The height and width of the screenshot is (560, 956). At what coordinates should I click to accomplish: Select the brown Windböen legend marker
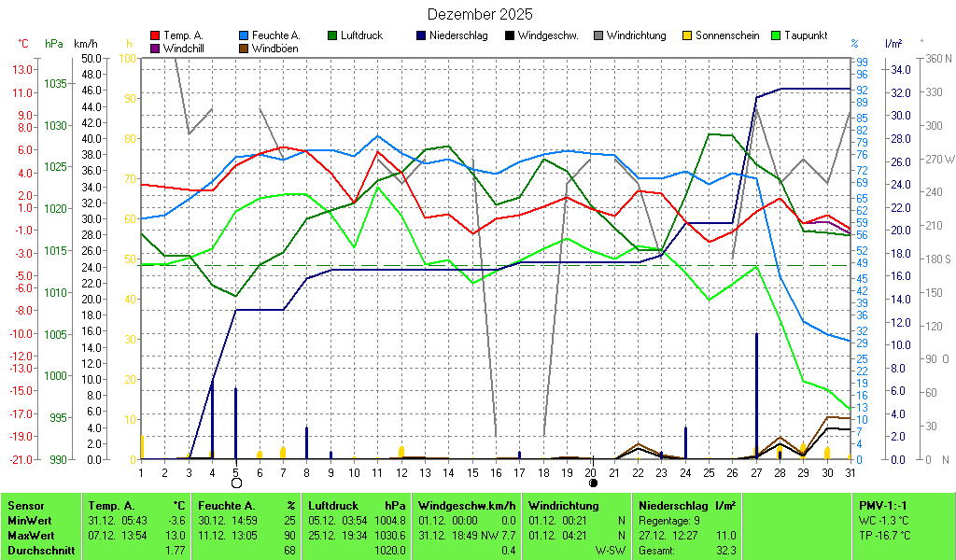point(244,48)
